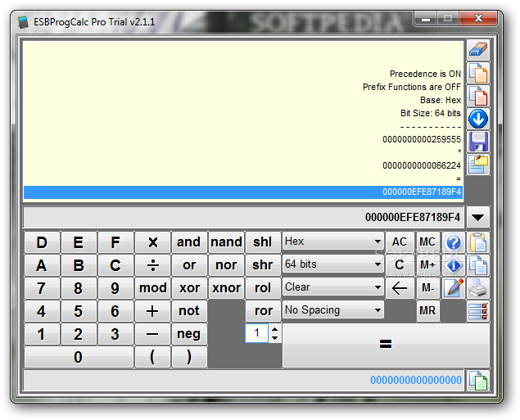Click the close parenthesis button
This screenshot has width=520, height=420.
point(189,357)
